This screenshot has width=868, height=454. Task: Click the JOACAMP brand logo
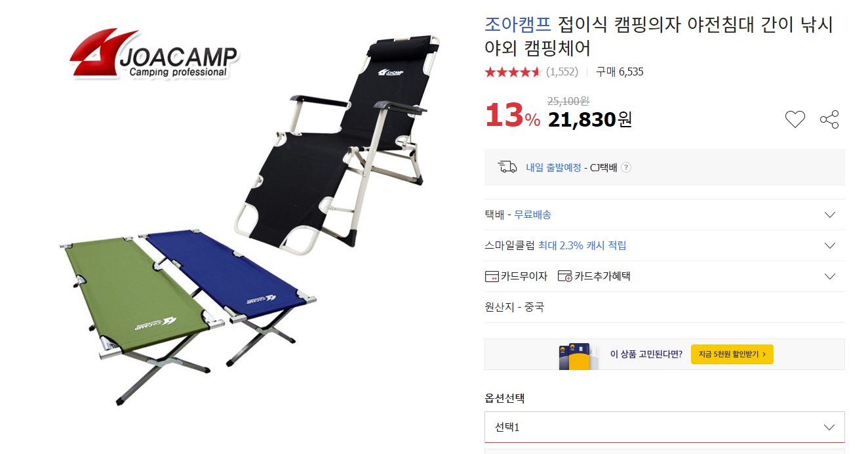(155, 54)
